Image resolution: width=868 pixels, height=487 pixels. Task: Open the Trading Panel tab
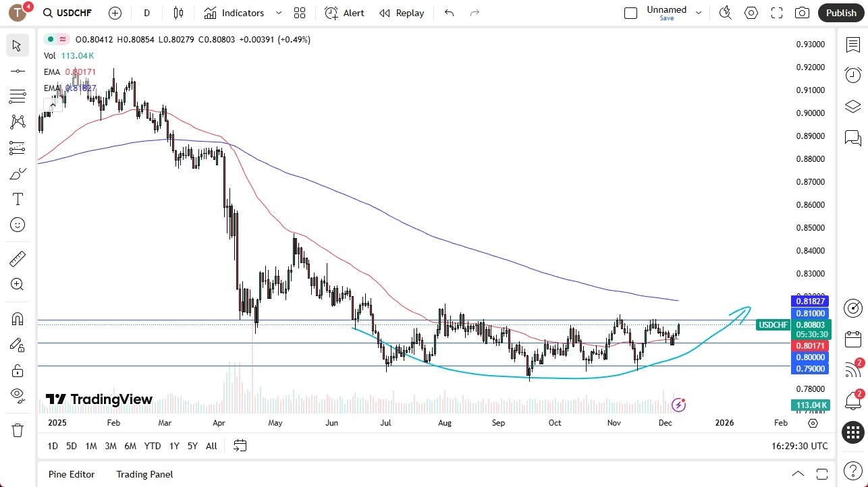(x=144, y=474)
